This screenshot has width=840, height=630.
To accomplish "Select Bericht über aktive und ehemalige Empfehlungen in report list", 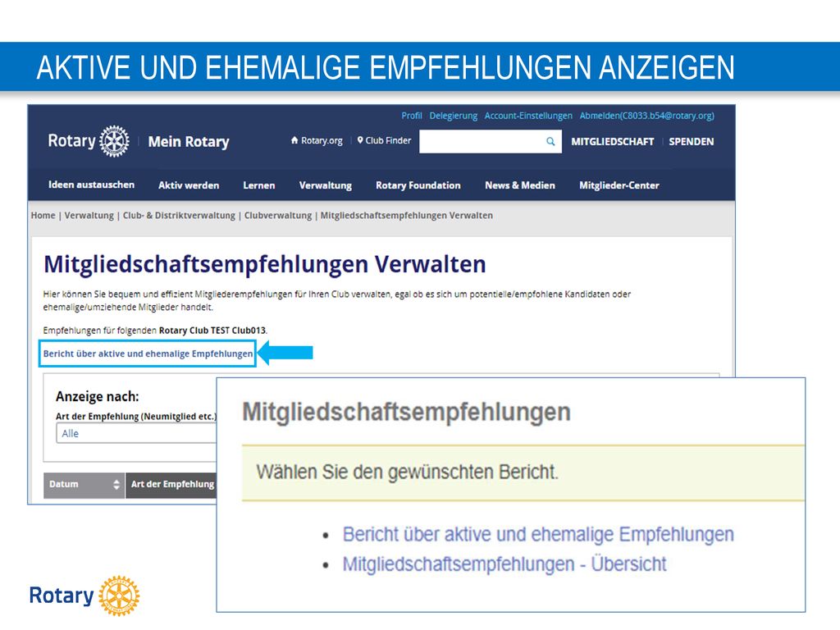I will click(x=538, y=535).
